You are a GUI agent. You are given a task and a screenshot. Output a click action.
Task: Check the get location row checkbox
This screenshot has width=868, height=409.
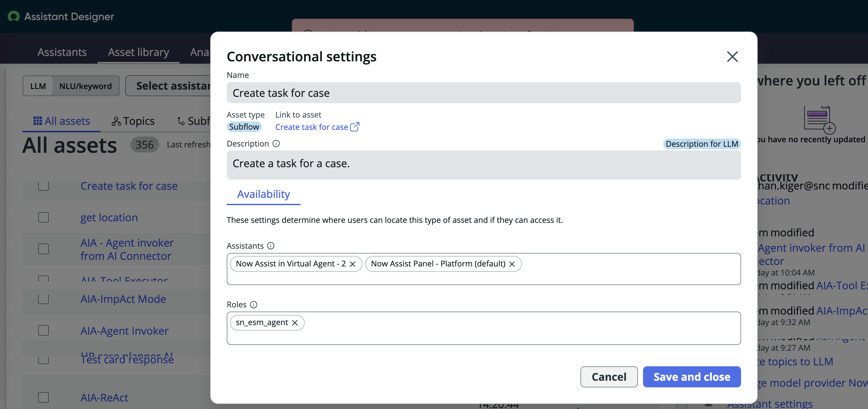[44, 217]
